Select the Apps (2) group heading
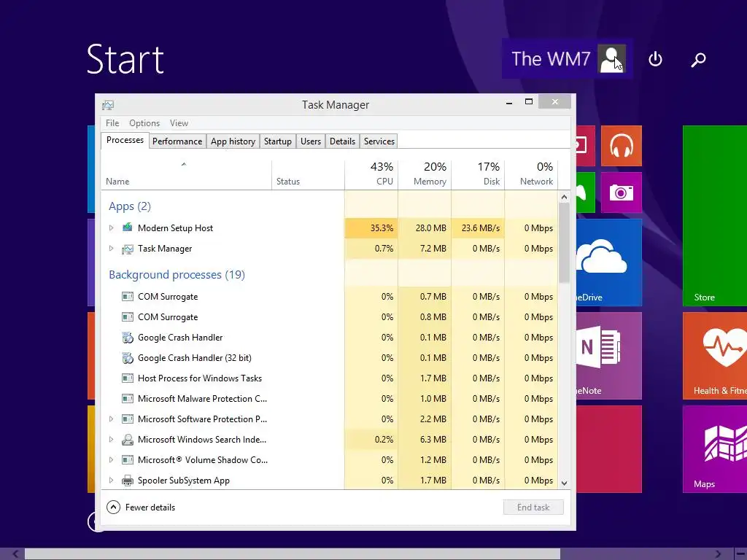This screenshot has width=747, height=560. pyautogui.click(x=130, y=206)
